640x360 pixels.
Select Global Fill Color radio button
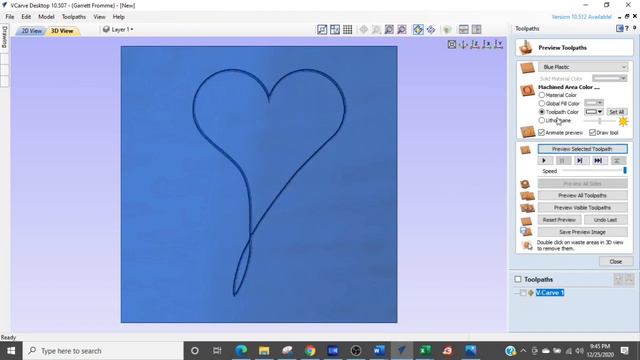click(542, 103)
